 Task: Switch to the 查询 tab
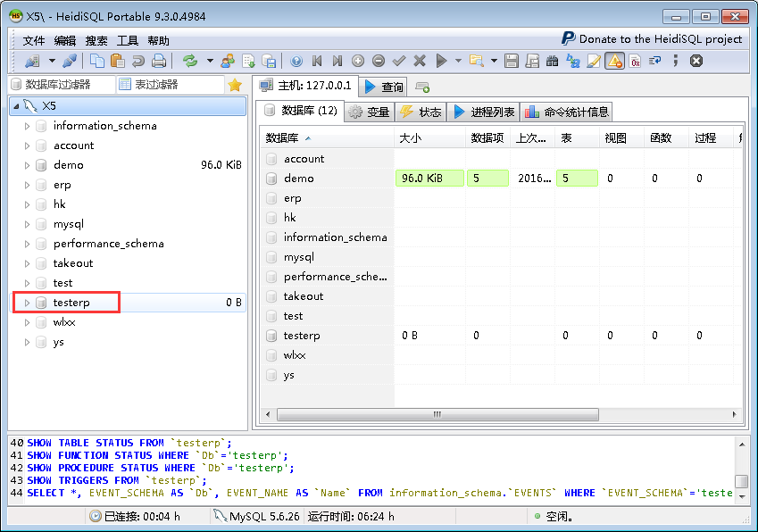pos(383,87)
